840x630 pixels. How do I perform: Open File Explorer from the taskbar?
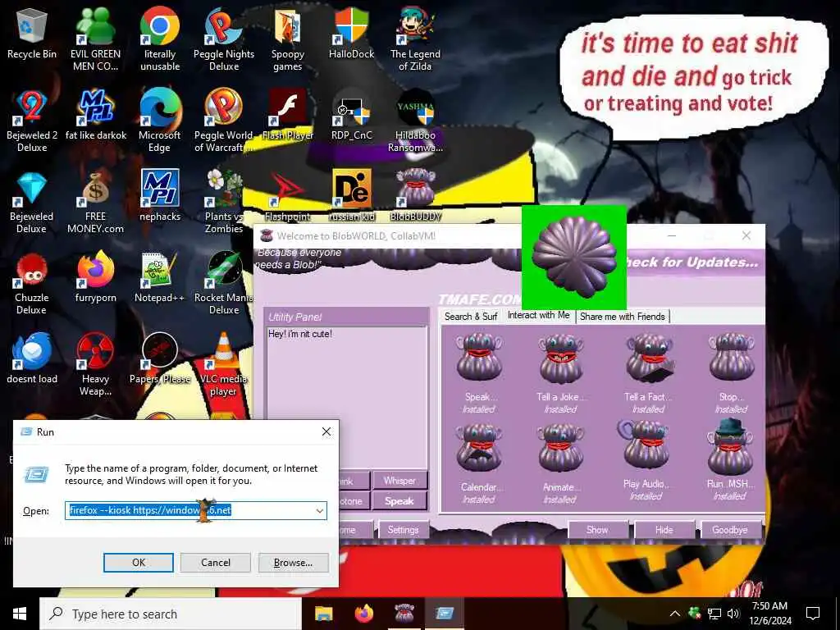tap(323, 614)
